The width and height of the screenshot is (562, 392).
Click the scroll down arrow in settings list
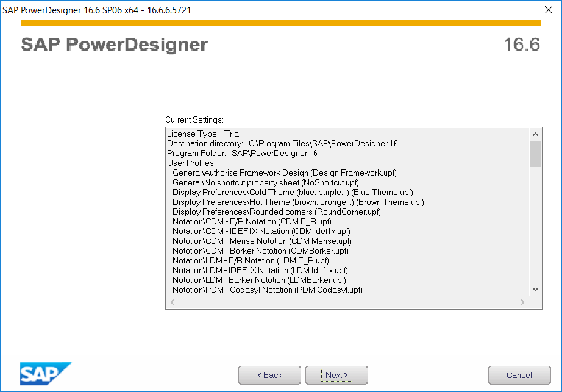[535, 289]
